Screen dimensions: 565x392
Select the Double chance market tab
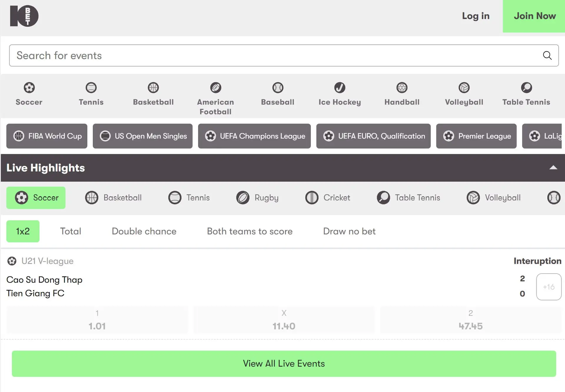click(x=144, y=231)
